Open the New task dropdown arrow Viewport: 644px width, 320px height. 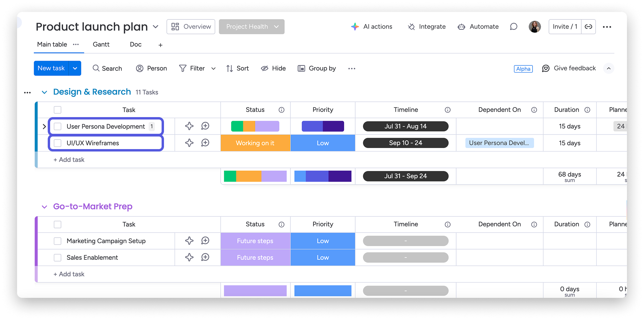pyautogui.click(x=75, y=68)
